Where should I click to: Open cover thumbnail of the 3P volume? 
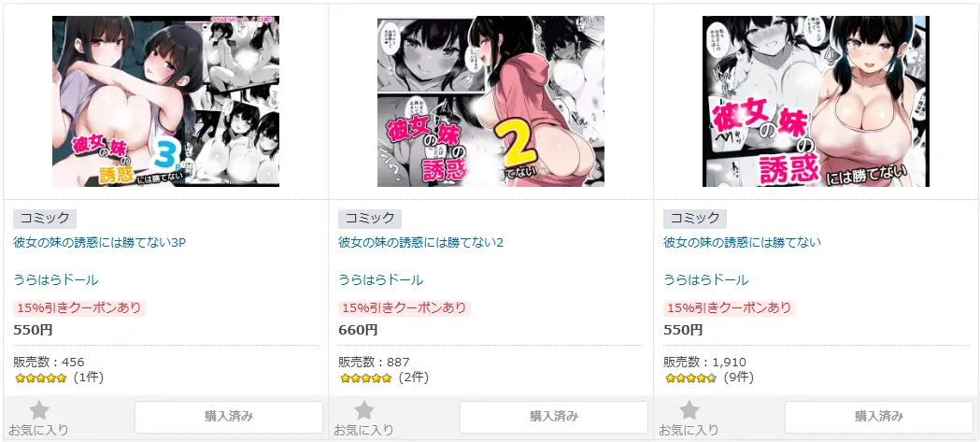click(x=165, y=101)
